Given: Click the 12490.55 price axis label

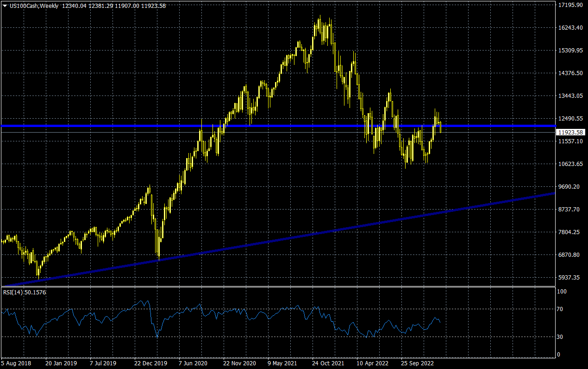Looking at the screenshot, I should coord(570,119).
